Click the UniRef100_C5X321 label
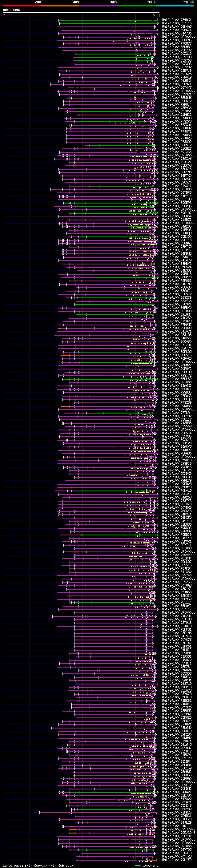 pyautogui.click(x=177, y=94)
